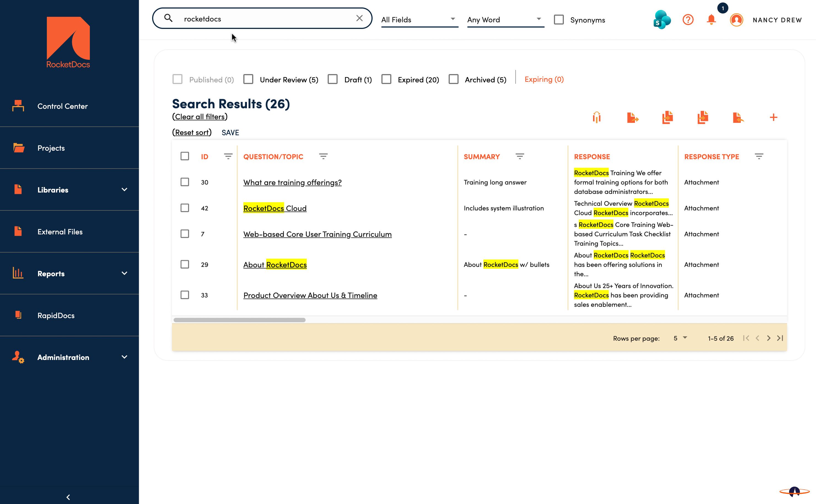Click the plus icon to add a record

pos(773,117)
